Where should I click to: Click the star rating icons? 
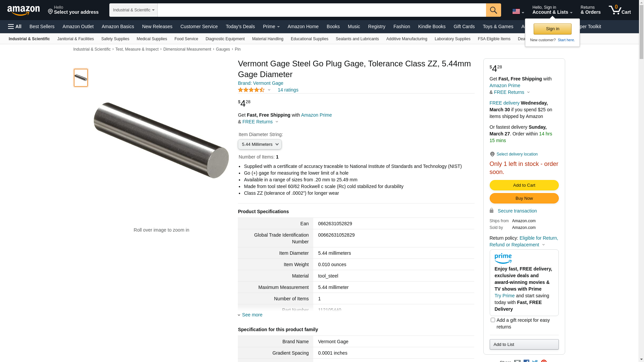pyautogui.click(x=251, y=90)
